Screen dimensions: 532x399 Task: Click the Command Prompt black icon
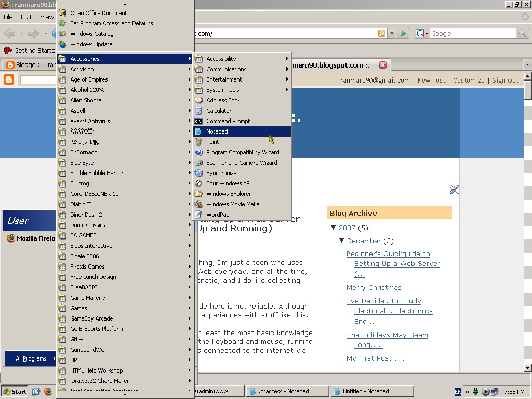click(x=198, y=121)
